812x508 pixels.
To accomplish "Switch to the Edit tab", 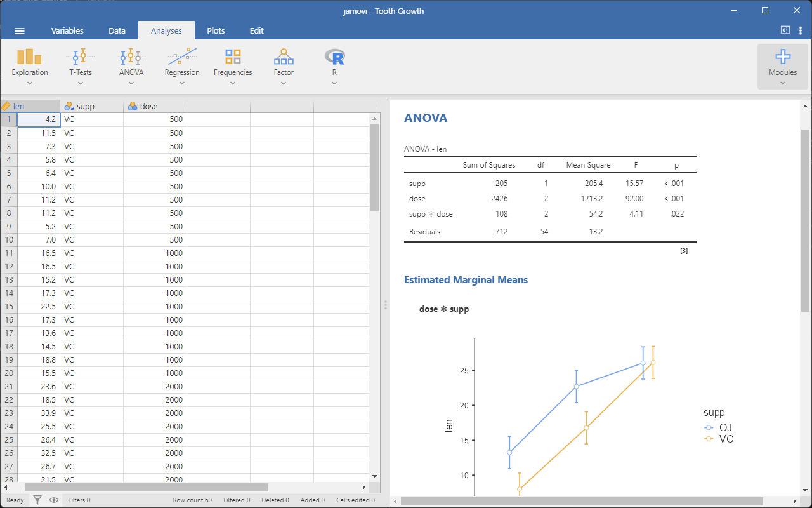I will (256, 30).
